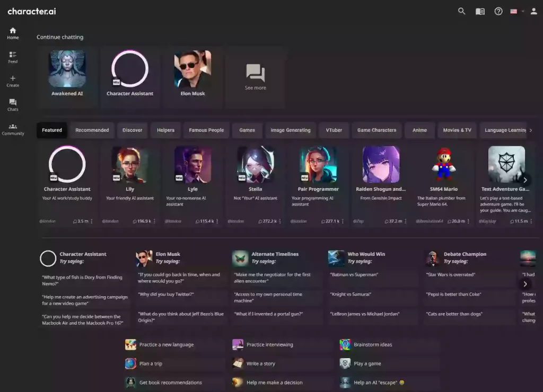Select the Famous People tab
This screenshot has width=543, height=392.
point(206,130)
